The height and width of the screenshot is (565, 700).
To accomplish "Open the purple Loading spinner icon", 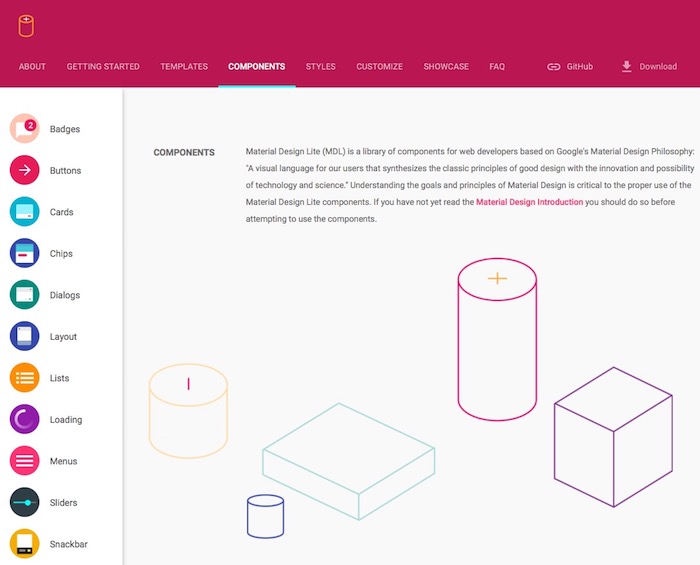I will (x=25, y=419).
